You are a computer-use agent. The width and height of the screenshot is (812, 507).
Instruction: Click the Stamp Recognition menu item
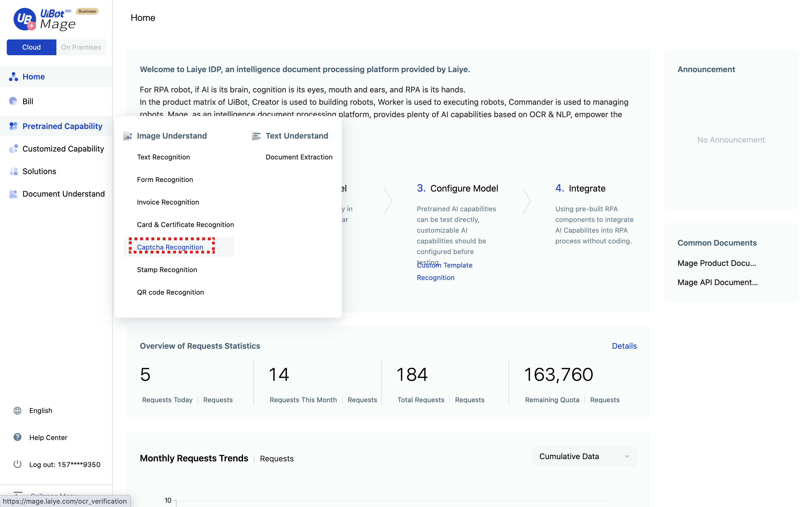(167, 270)
